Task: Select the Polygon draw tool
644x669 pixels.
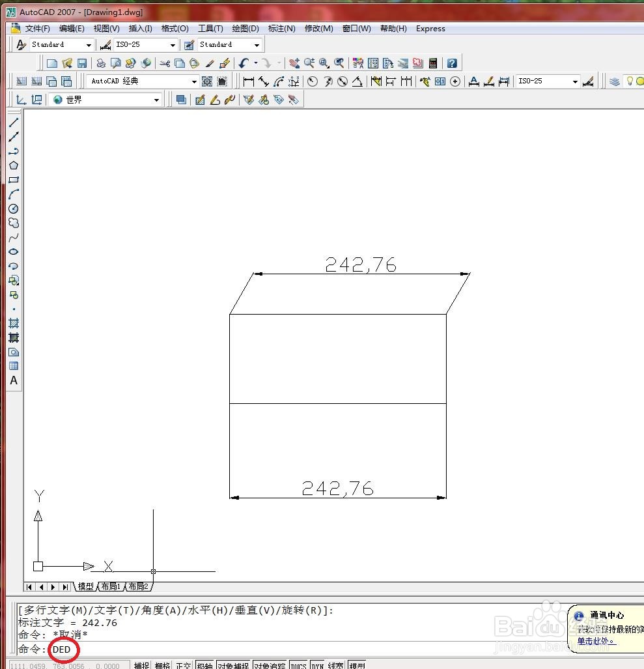Action: click(14, 165)
